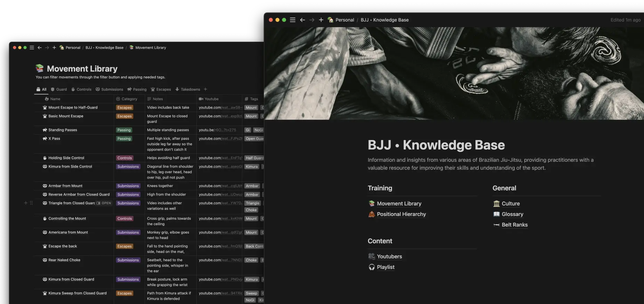
Task: Click the books icon beside Movement Library link
Action: click(x=372, y=204)
